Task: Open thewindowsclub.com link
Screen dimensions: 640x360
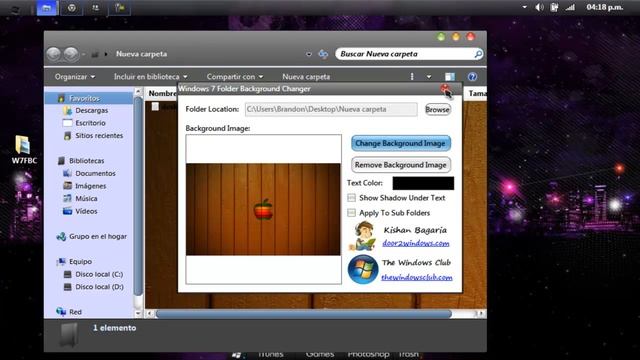Action: point(417,278)
